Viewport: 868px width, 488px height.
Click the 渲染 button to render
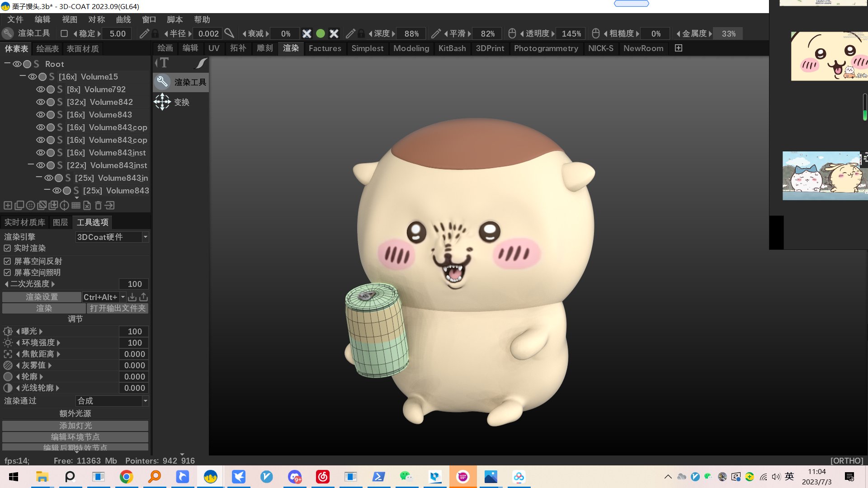(x=44, y=308)
